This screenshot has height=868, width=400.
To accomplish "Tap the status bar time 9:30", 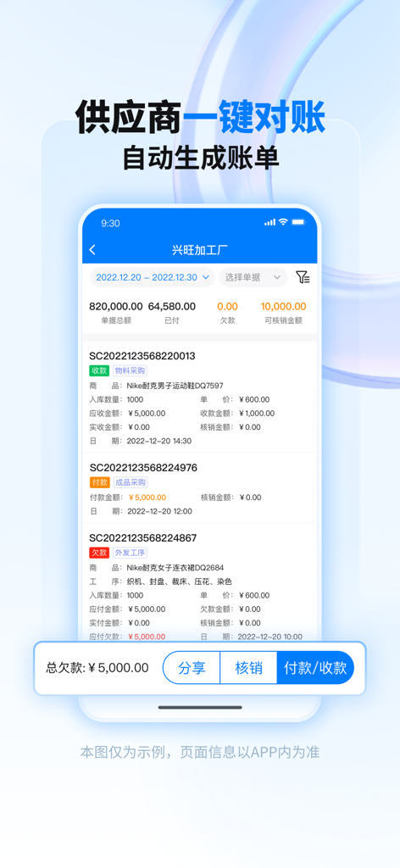I will 110,223.
